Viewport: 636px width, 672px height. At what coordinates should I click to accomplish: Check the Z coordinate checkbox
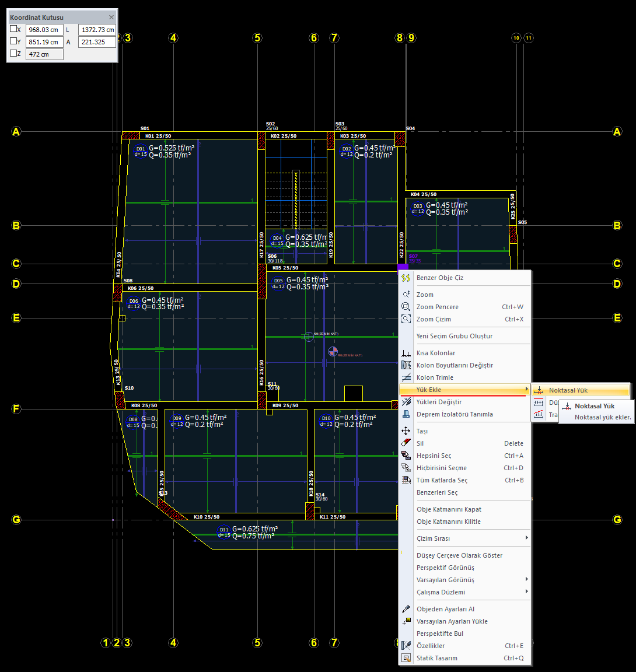(x=14, y=54)
